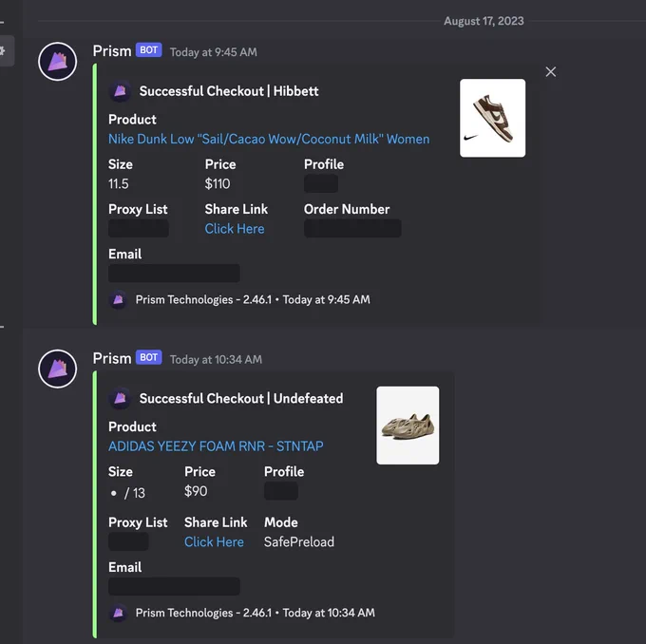Reveal hidden Profile value in Undefeated embed
646x644 pixels.
pyautogui.click(x=281, y=491)
